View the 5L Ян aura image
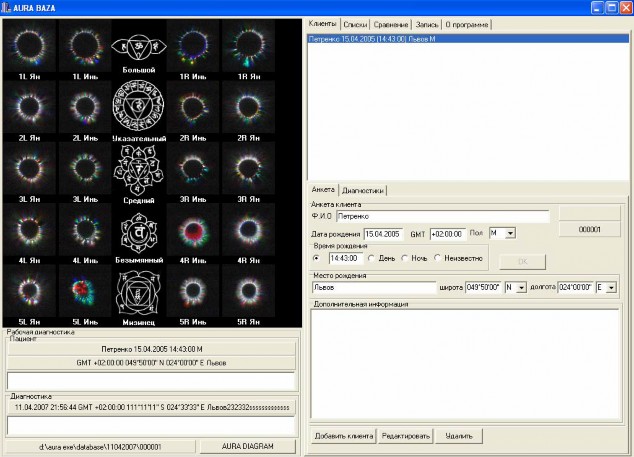The width and height of the screenshot is (634, 457). pos(29,291)
